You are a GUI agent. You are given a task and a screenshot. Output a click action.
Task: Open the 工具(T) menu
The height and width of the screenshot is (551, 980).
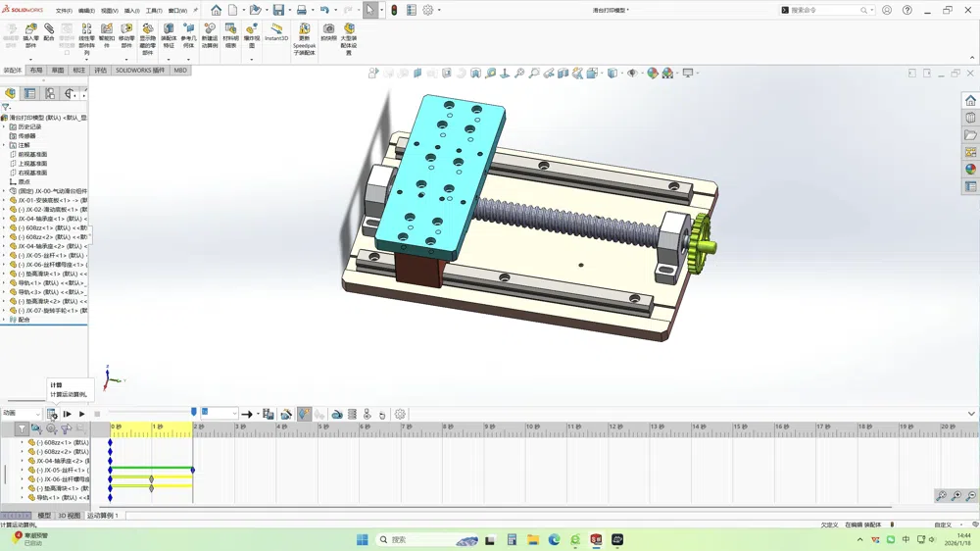(x=154, y=11)
